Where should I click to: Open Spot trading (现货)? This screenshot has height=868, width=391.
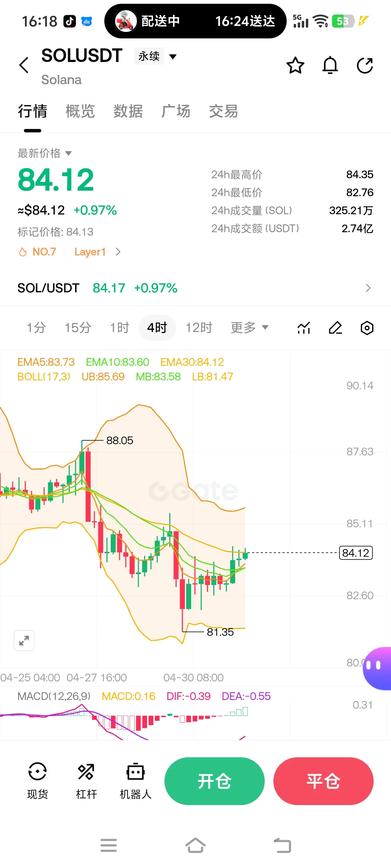point(37,781)
